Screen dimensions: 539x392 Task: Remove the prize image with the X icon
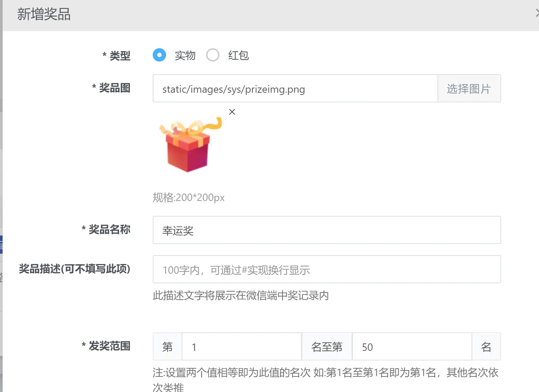tap(232, 112)
